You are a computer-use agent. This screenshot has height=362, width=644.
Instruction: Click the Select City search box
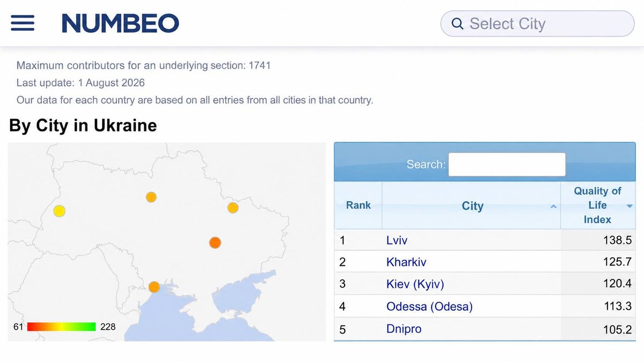pos(537,24)
